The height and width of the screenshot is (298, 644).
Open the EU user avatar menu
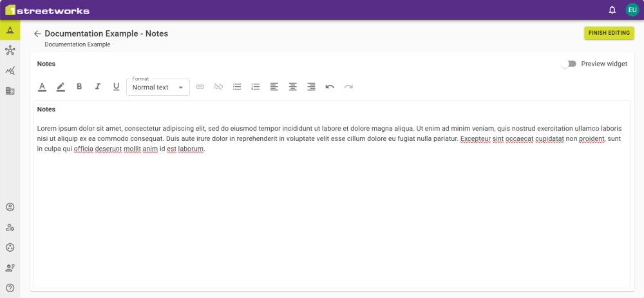(632, 10)
